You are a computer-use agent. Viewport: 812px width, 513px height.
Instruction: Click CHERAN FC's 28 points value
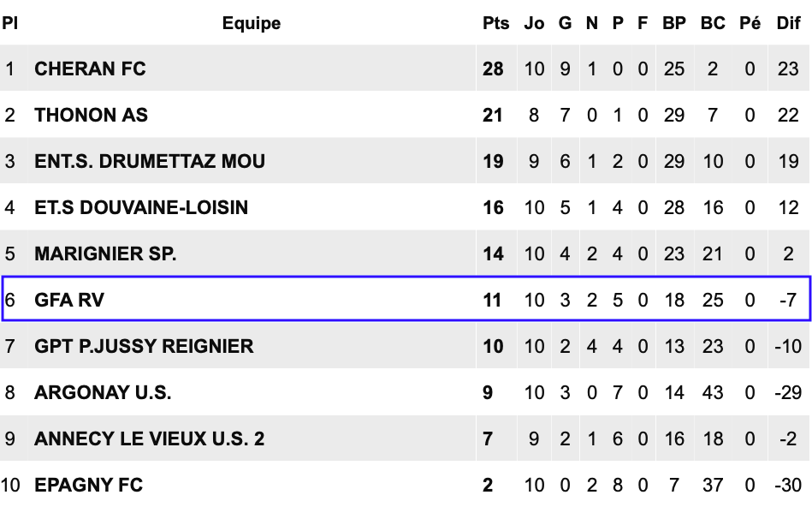493,69
